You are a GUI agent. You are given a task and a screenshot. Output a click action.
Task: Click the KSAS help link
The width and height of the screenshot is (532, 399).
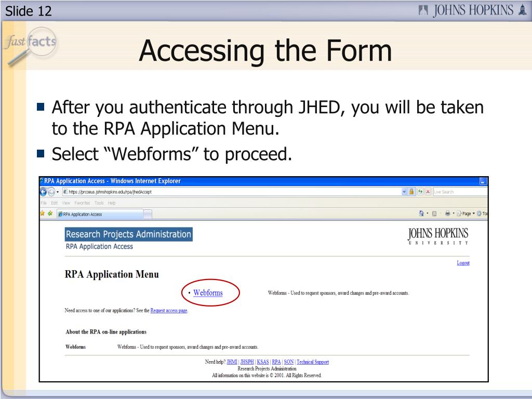click(262, 362)
